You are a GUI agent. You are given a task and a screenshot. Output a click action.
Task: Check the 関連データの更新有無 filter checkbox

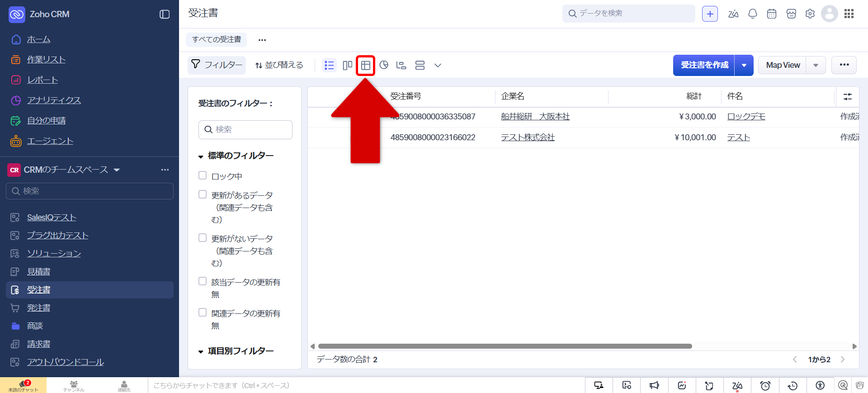[203, 313]
